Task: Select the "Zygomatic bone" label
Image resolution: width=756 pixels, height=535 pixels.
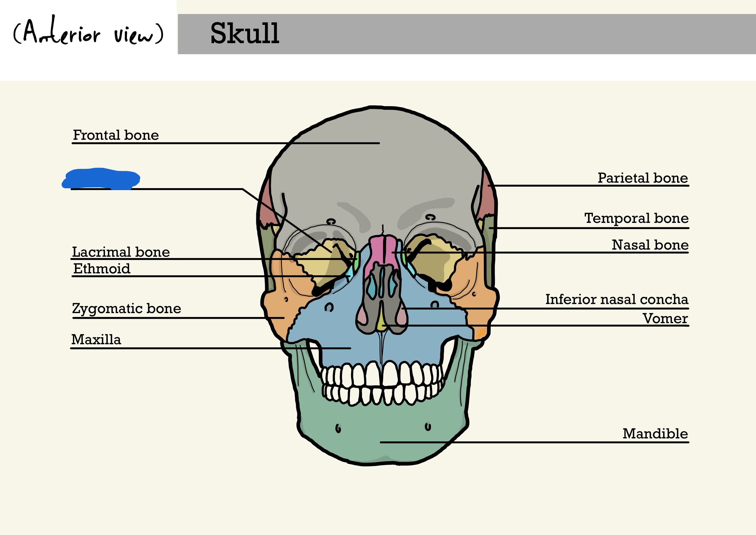Action: pyautogui.click(x=127, y=309)
